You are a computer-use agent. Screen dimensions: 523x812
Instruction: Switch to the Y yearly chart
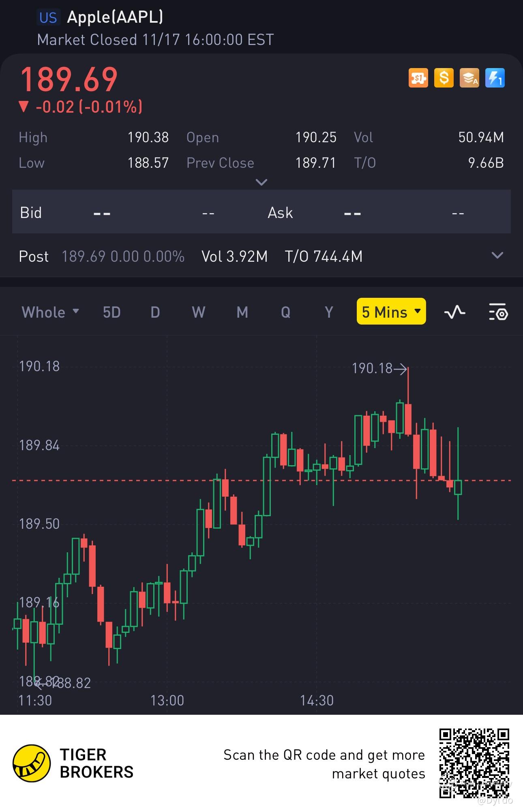click(x=329, y=312)
